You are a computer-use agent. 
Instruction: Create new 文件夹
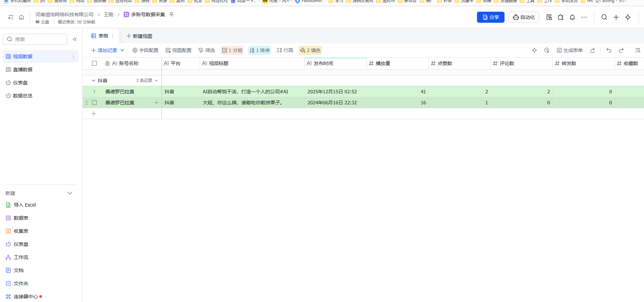tap(17, 283)
